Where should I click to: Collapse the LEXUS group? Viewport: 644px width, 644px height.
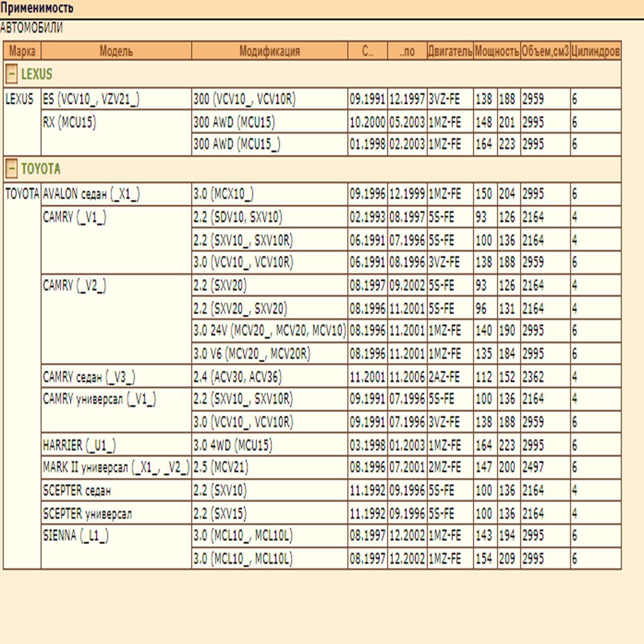[12, 74]
